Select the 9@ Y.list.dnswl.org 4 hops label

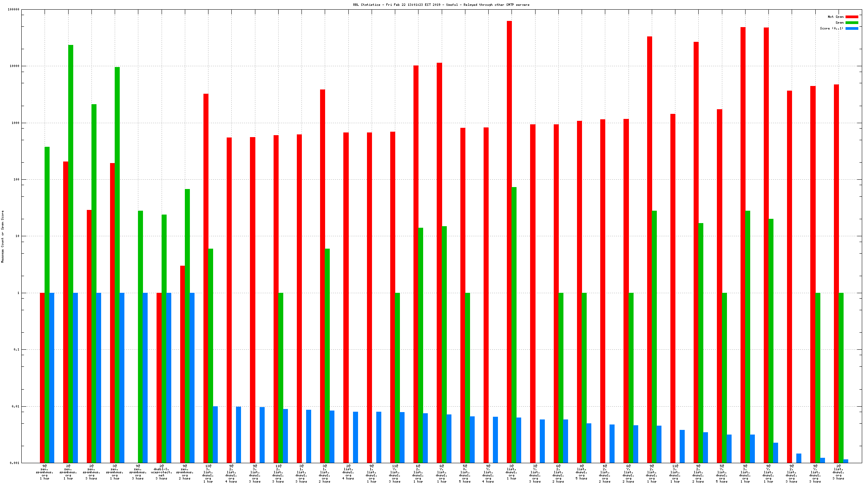488,474
